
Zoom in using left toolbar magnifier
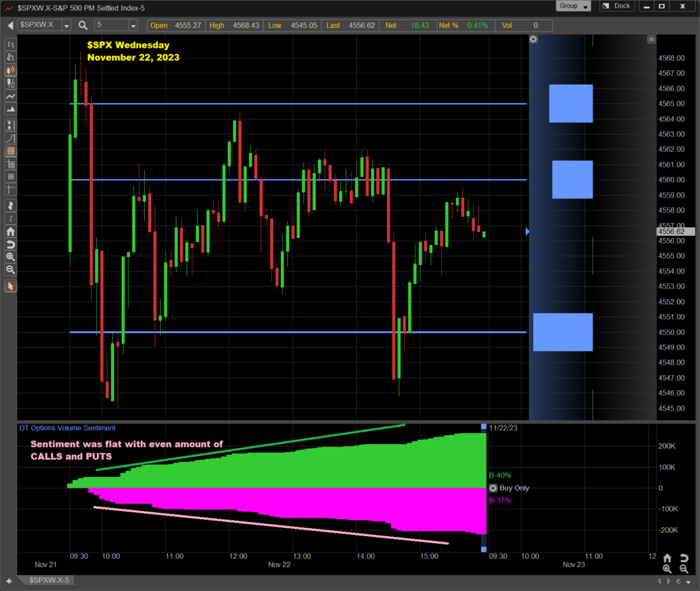[10, 257]
